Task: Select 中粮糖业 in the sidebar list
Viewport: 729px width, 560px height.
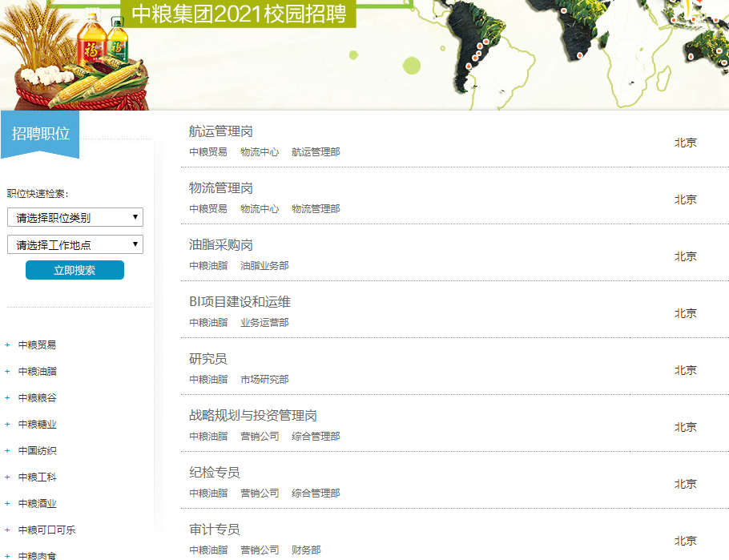Action: [x=37, y=424]
